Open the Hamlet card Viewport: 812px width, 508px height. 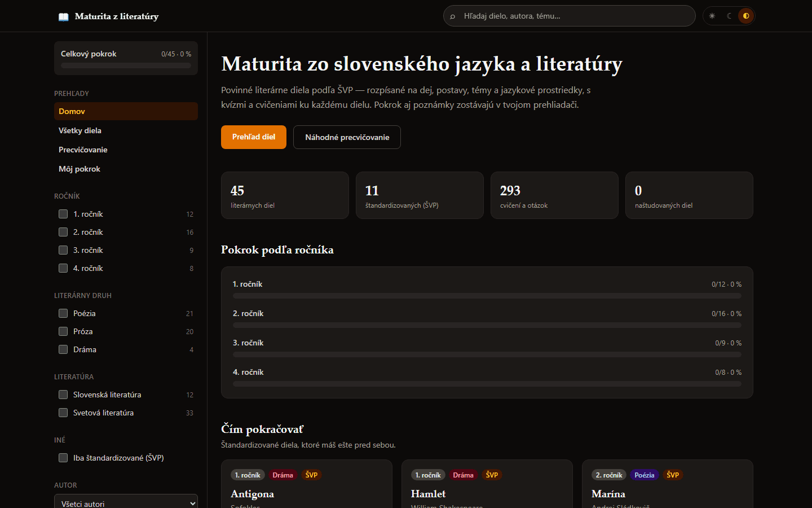(x=487, y=484)
